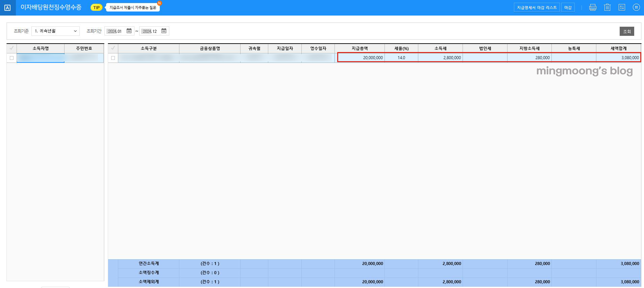Click the (건수 : 0 ) count cell
The image size is (644, 288).
210,273
